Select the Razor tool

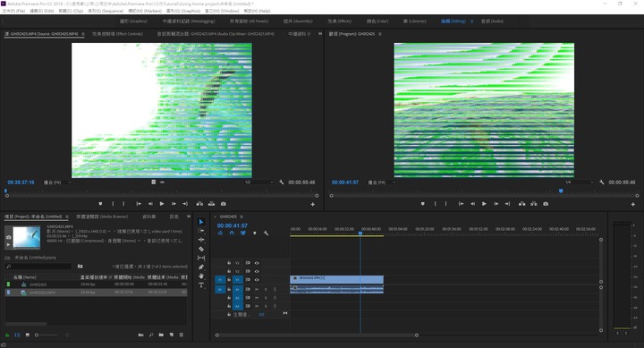[201, 249]
